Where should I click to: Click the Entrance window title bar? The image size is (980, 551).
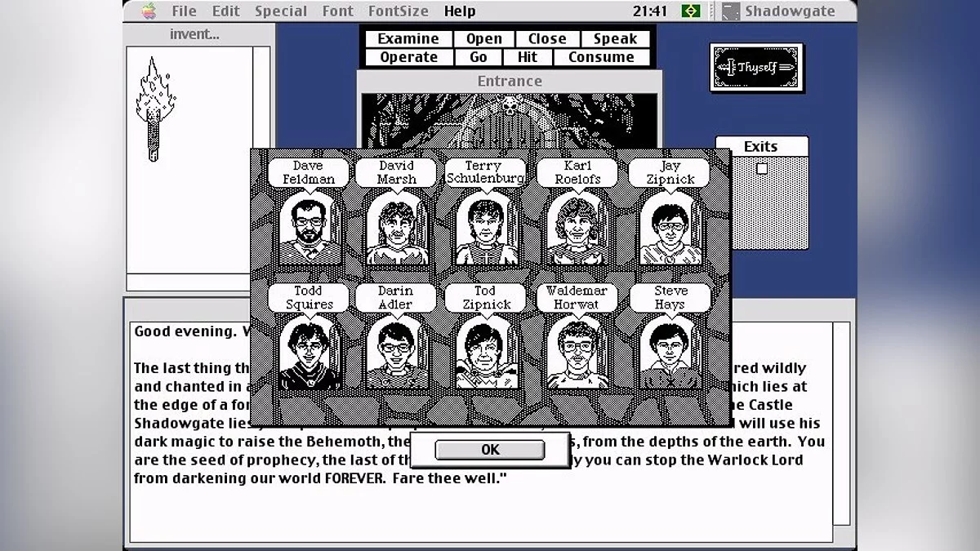510,81
